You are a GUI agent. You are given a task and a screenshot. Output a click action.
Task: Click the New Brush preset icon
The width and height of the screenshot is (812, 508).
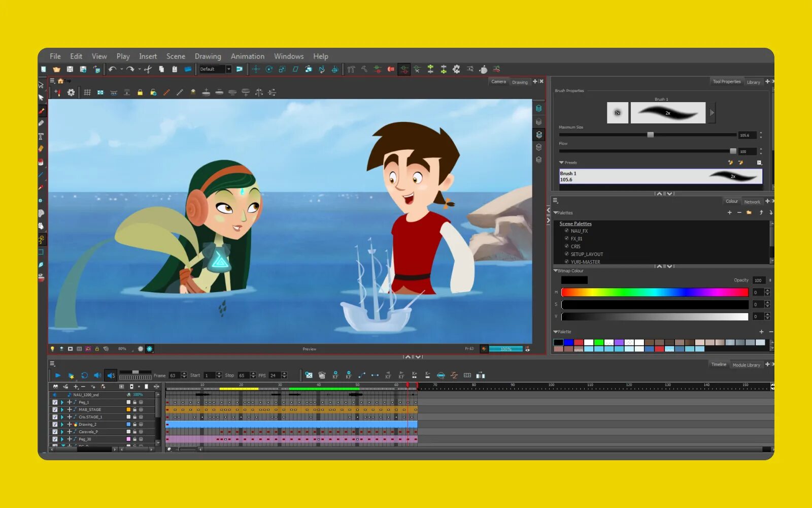(x=731, y=163)
